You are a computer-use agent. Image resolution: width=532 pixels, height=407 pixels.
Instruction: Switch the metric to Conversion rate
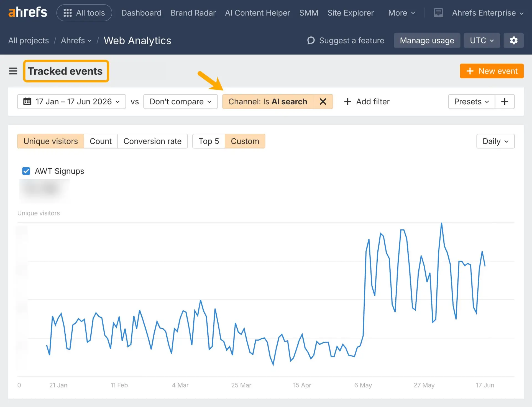tap(152, 141)
